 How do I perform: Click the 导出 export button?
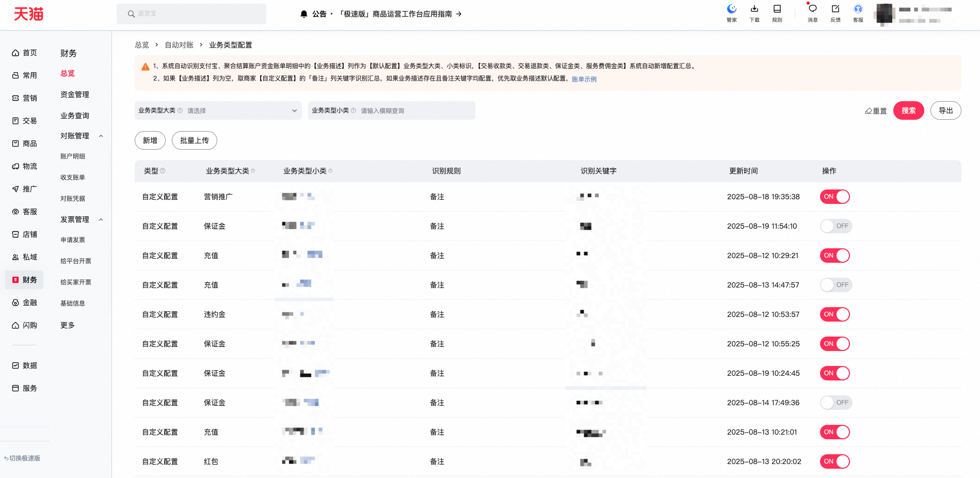945,110
